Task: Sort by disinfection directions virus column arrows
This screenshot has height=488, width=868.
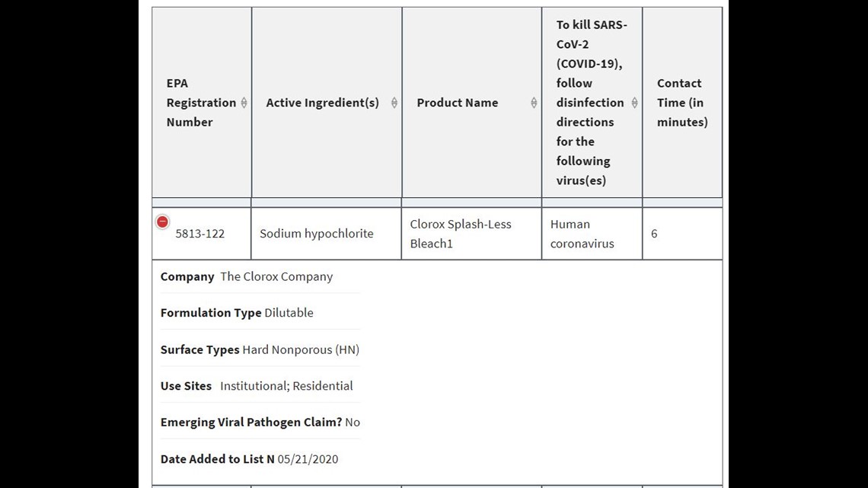Action: click(x=634, y=102)
